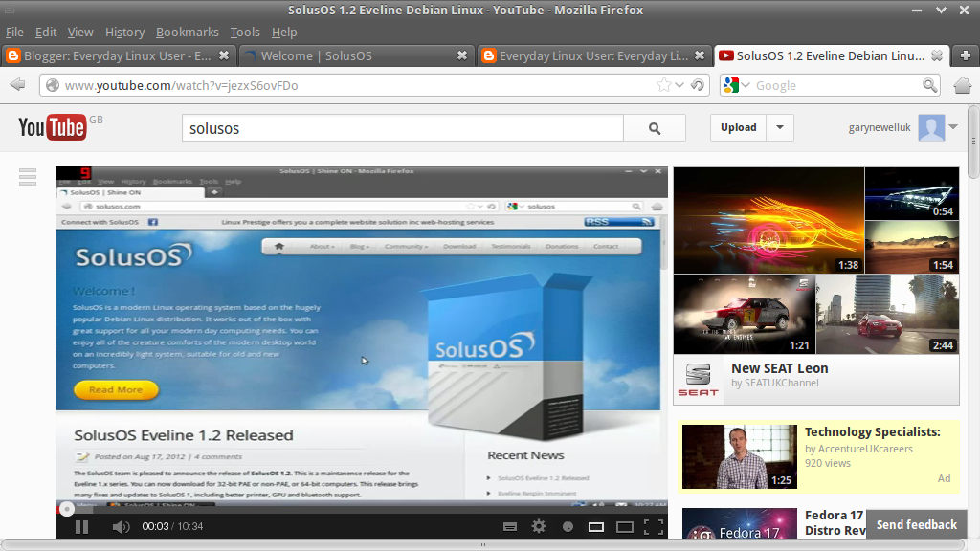
Task: Open the address bar history dropdown arrow
Action: coord(680,85)
